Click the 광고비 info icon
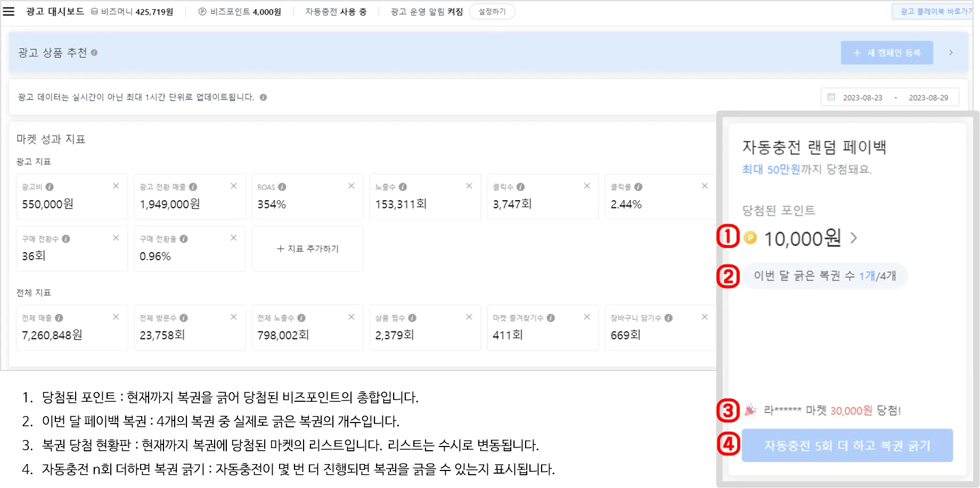980x488 pixels. [50, 187]
